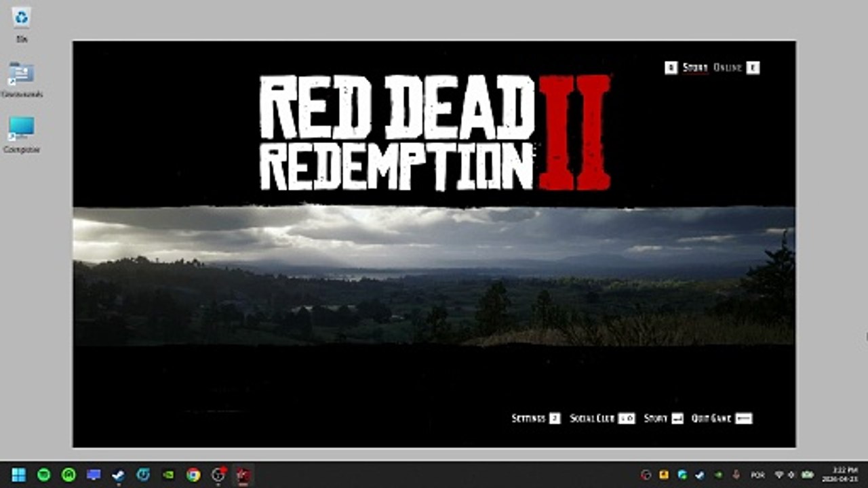Open the green circle app next to Spotify

(68, 474)
